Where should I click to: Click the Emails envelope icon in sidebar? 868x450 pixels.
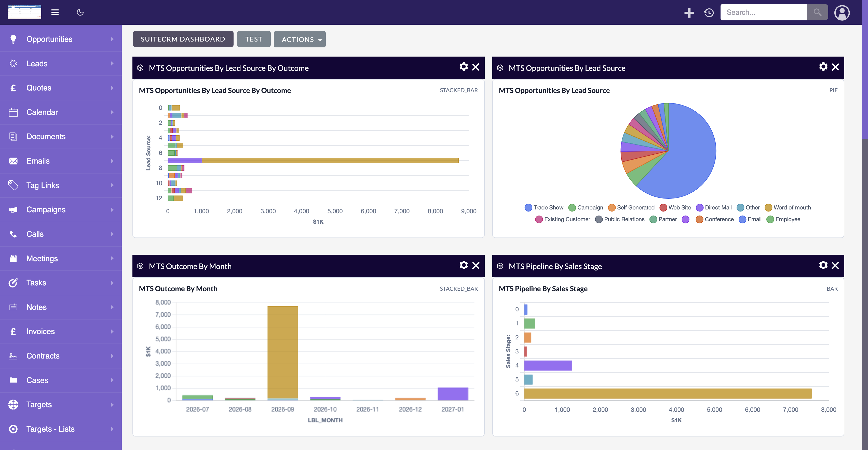tap(13, 161)
